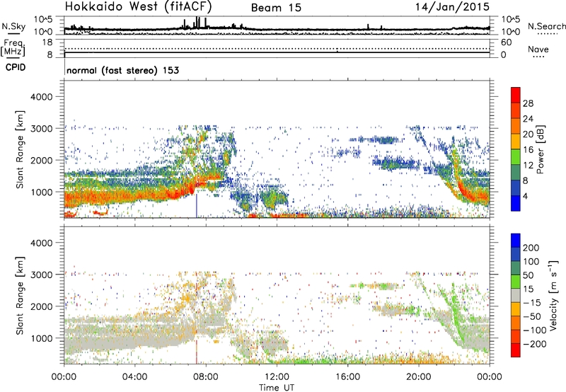
Task: Pick power colorbar segment between 20 and 24
Action: 516,126
